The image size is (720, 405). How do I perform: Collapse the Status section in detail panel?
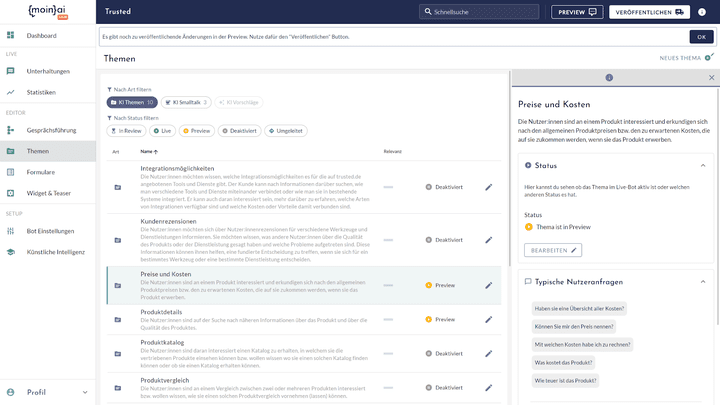pos(702,165)
